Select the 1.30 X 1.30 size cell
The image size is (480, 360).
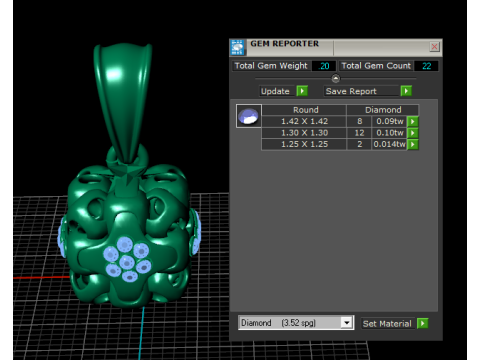pyautogui.click(x=304, y=133)
